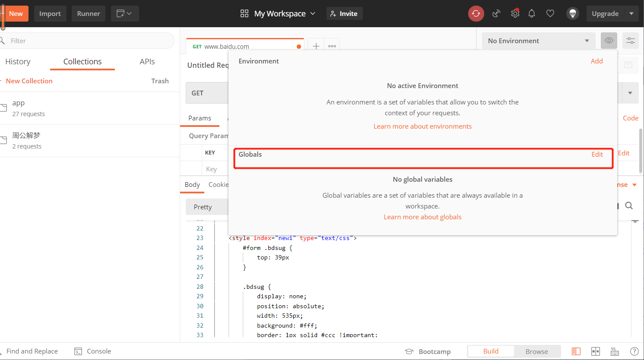Viewport: 644px width, 360px height.
Task: Open Learn more about environments link
Action: point(422,126)
